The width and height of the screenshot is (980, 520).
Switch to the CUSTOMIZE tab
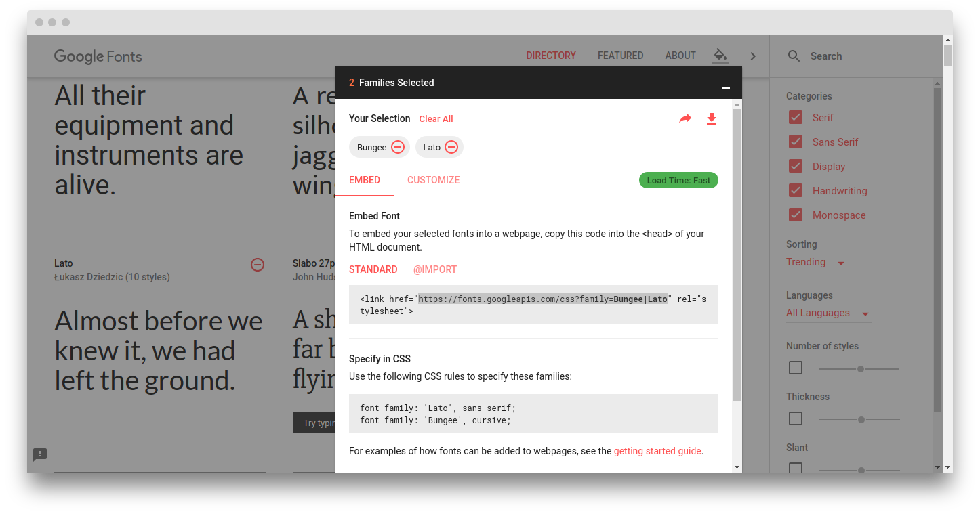pos(434,180)
